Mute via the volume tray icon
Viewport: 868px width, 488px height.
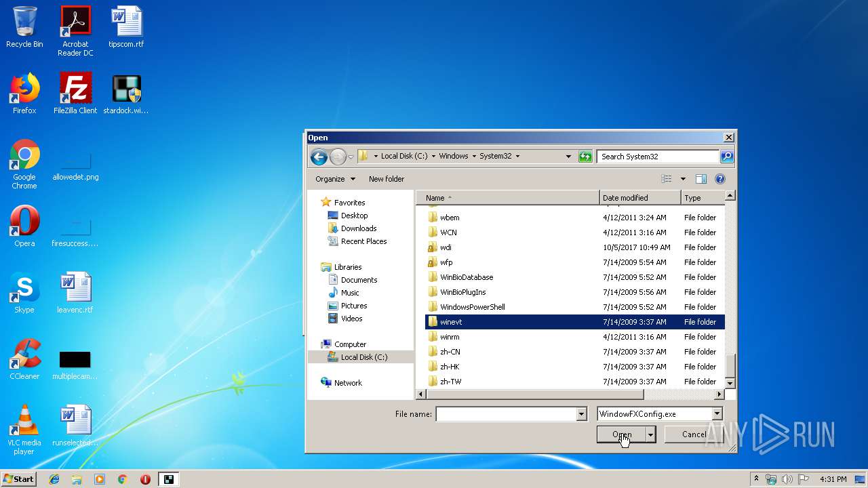pyautogui.click(x=787, y=479)
